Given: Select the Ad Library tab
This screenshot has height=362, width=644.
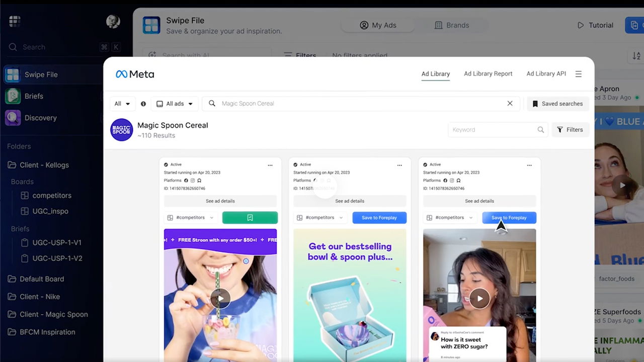Looking at the screenshot, I should [436, 74].
